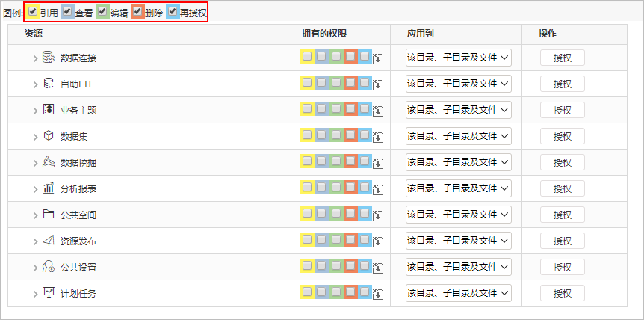Select the 计划任务 resource label
Screen dimensions: 644x320
tap(78, 294)
